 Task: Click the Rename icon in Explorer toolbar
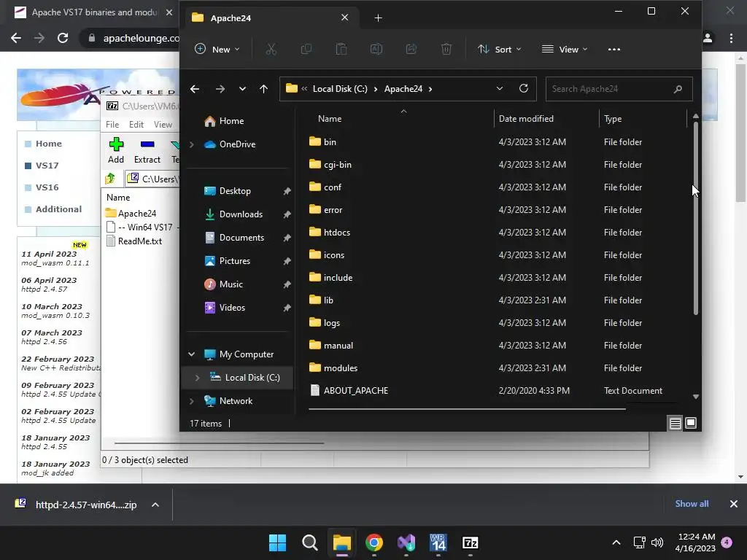376,49
